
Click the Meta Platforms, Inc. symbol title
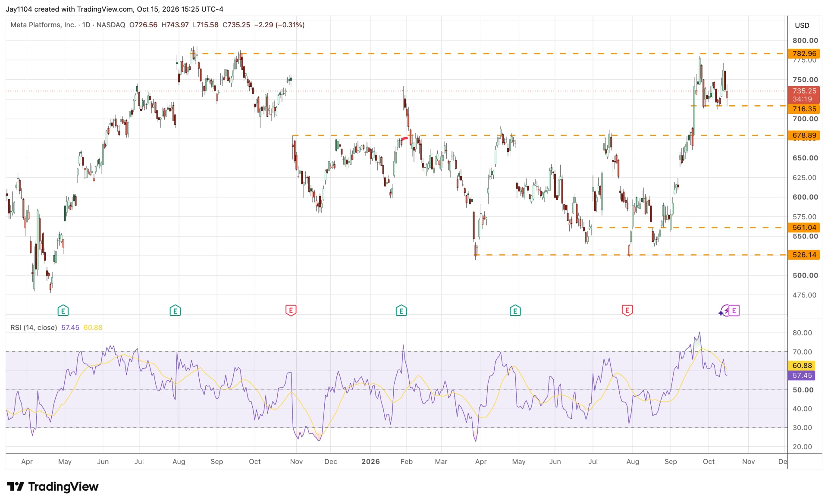pos(43,25)
